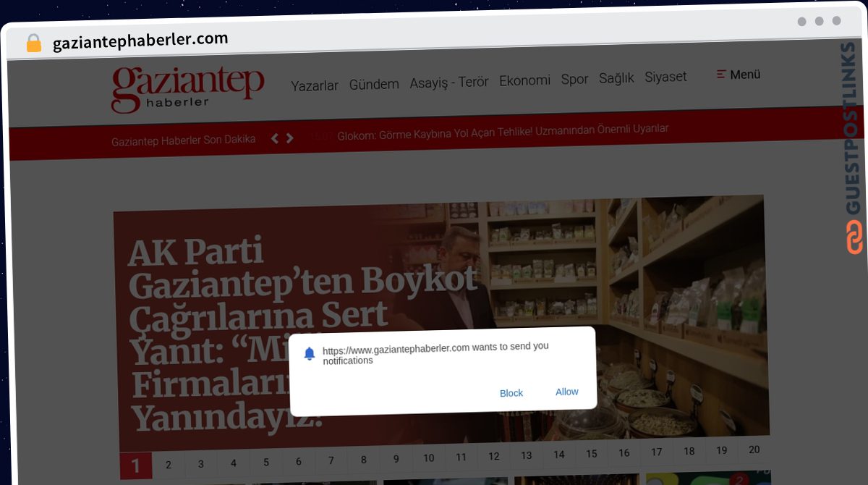Show slide 9 in the headline pager
This screenshot has width=868, height=485.
396,459
